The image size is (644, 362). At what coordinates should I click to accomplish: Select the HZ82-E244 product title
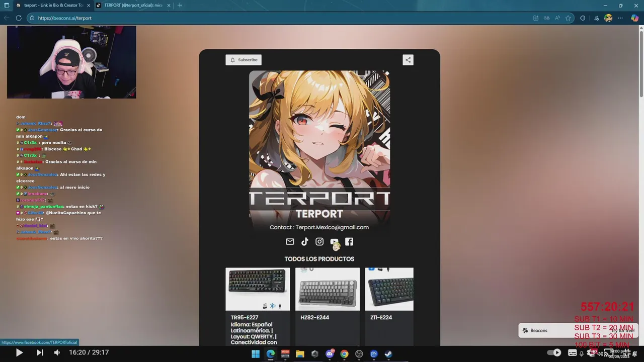[x=314, y=318]
